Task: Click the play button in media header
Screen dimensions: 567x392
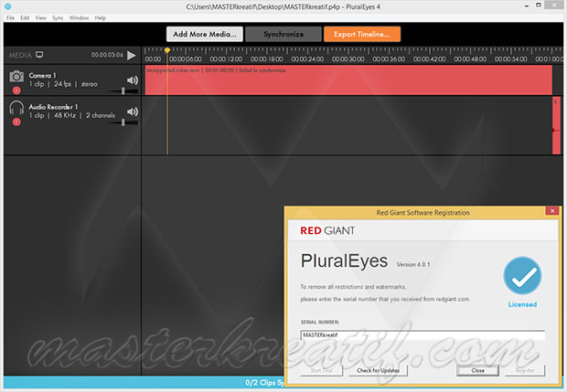Action: [x=132, y=55]
